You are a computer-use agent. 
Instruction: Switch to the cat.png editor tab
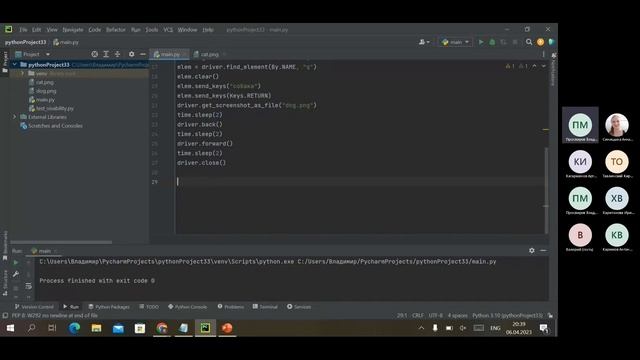coord(209,54)
